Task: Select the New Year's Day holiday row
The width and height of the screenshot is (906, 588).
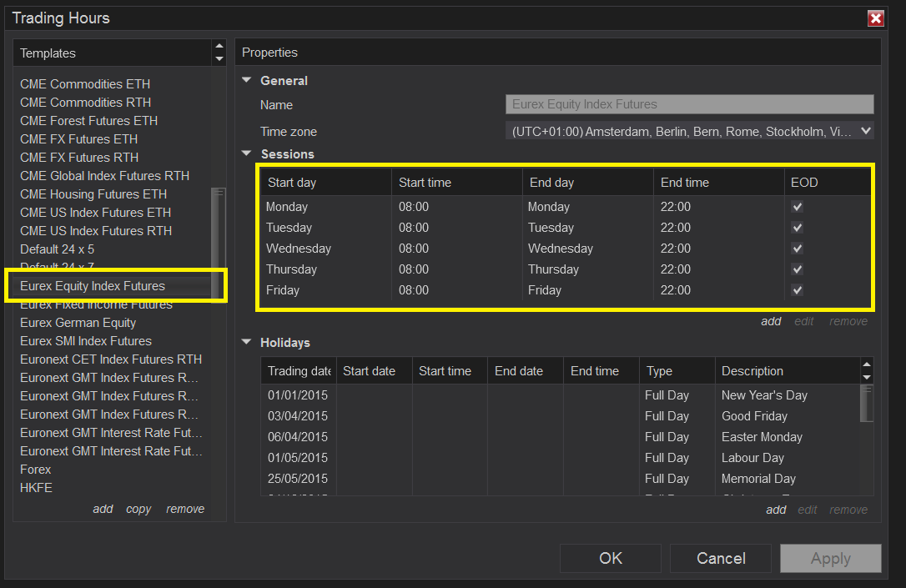Action: click(x=561, y=395)
